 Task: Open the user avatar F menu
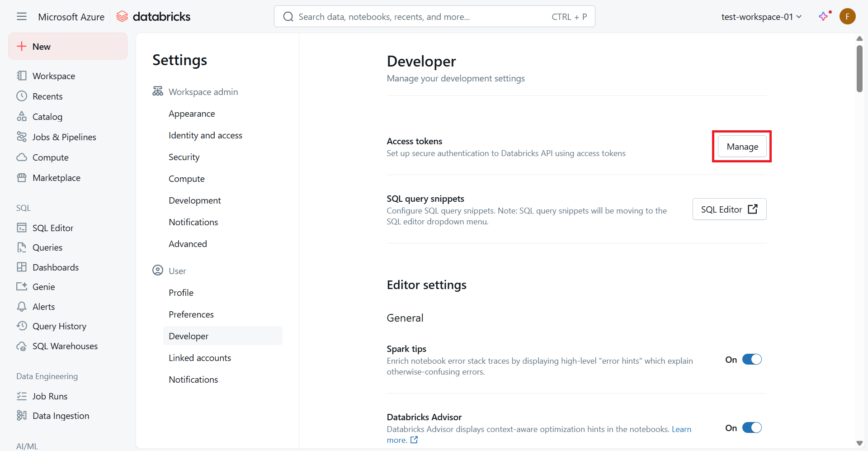(847, 16)
